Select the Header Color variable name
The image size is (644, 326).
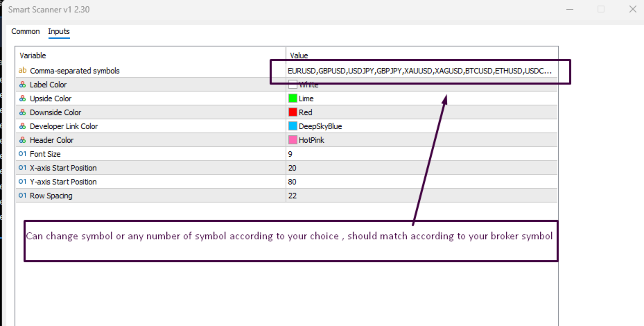click(x=52, y=140)
